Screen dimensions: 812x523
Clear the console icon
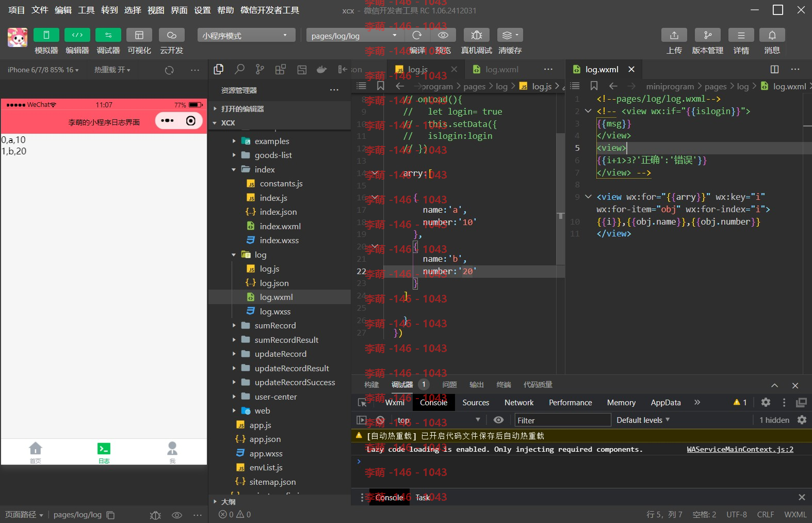pos(380,420)
